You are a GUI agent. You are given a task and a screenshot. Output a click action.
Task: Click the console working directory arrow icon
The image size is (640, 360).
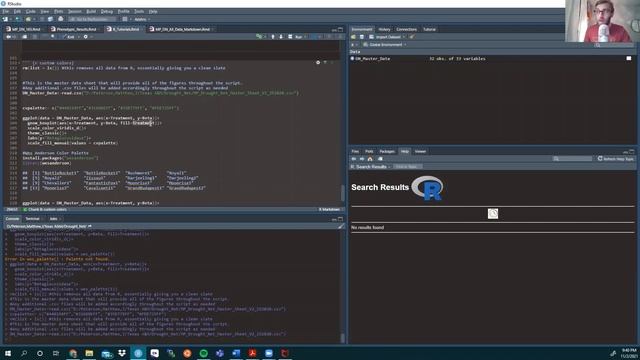(90, 226)
